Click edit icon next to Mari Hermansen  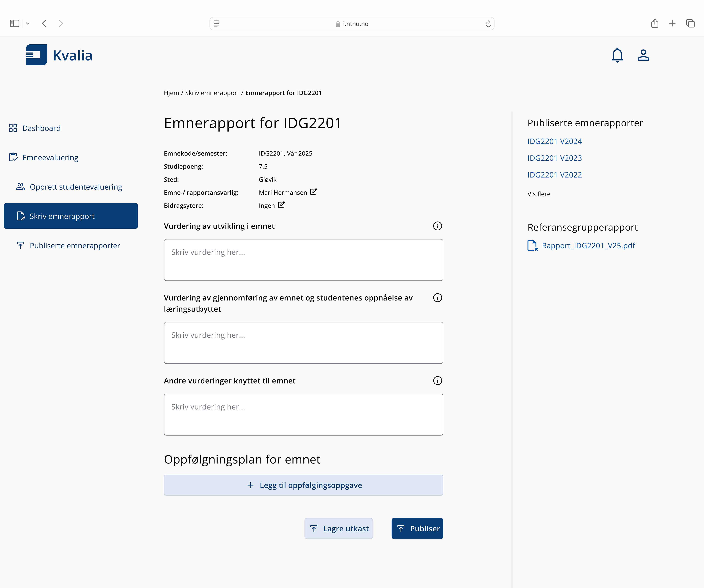(313, 192)
